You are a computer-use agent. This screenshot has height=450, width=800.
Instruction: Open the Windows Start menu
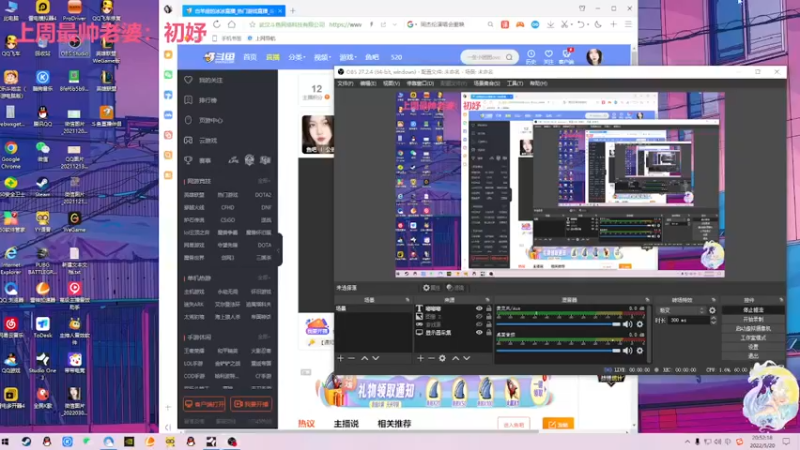6,441
